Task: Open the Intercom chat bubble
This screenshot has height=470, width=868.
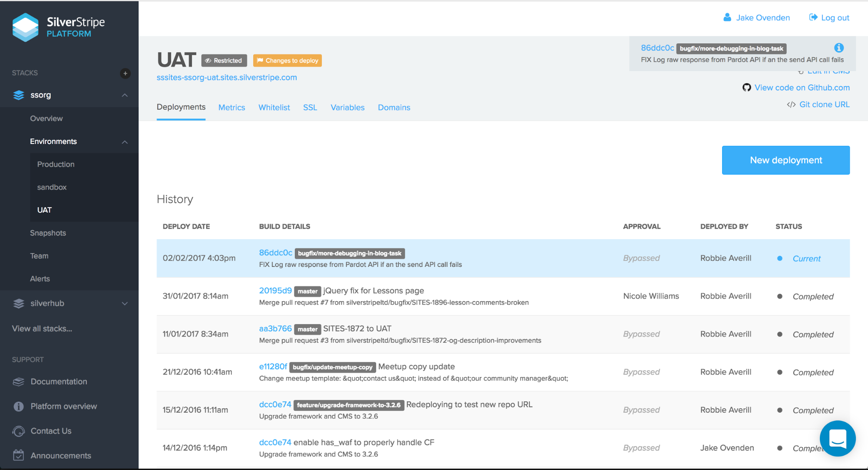Action: click(837, 438)
